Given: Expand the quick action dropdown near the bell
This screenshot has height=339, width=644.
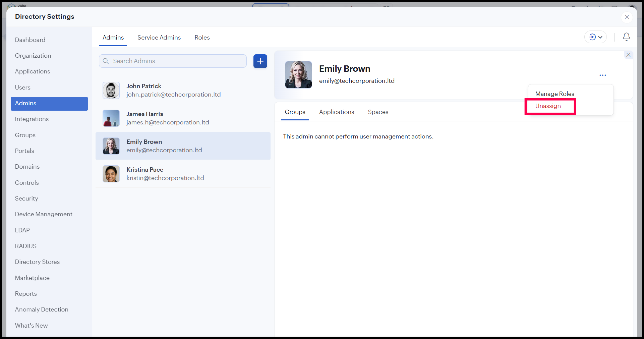Looking at the screenshot, I should 595,37.
